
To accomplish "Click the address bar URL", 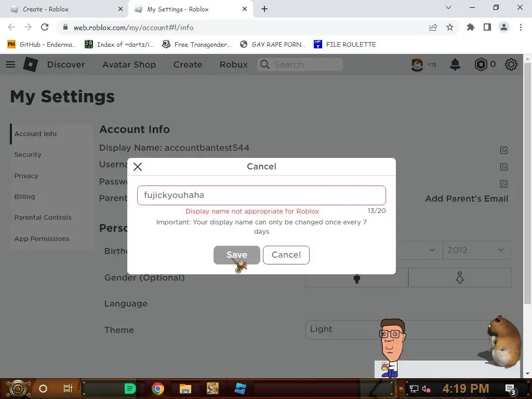I will pos(134,28).
